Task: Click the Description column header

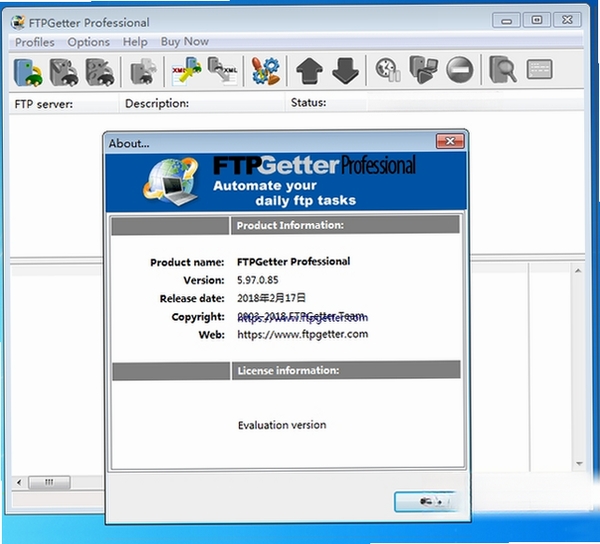Action: point(202,103)
